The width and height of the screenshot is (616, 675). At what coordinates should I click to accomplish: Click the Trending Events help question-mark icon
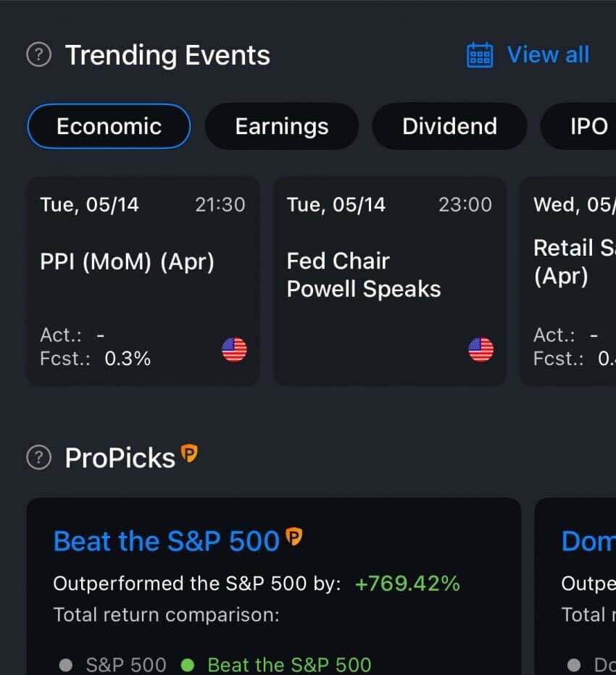point(38,55)
